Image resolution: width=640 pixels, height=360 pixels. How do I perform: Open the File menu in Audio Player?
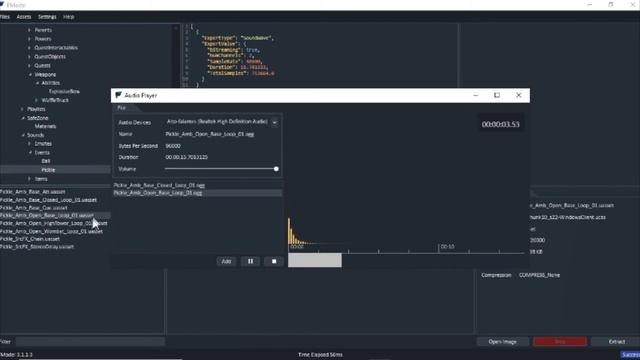click(121, 108)
